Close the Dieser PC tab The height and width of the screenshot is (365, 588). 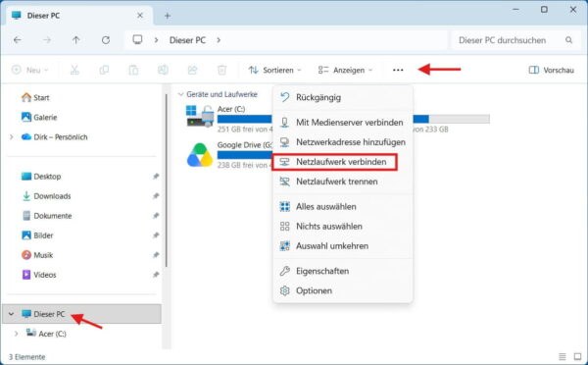[140, 16]
